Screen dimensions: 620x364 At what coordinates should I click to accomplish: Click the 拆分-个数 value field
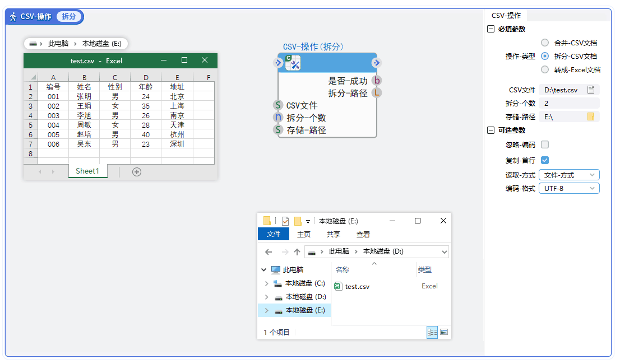coord(568,103)
